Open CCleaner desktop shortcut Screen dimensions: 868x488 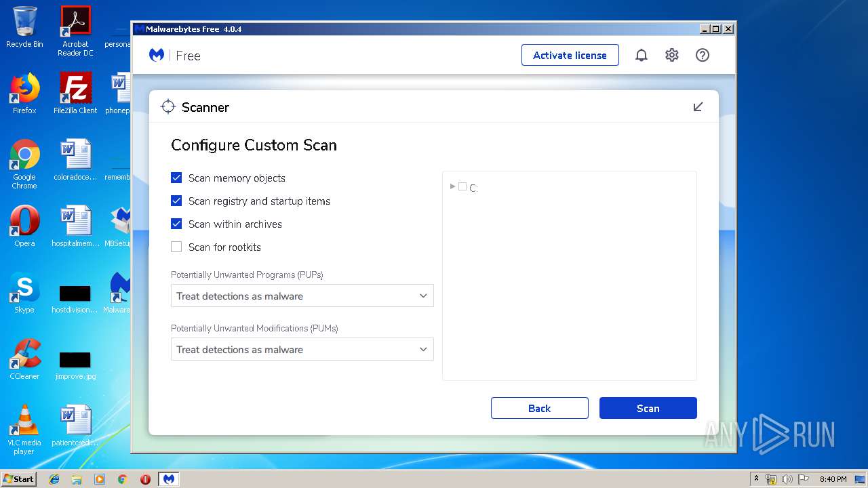(x=24, y=359)
